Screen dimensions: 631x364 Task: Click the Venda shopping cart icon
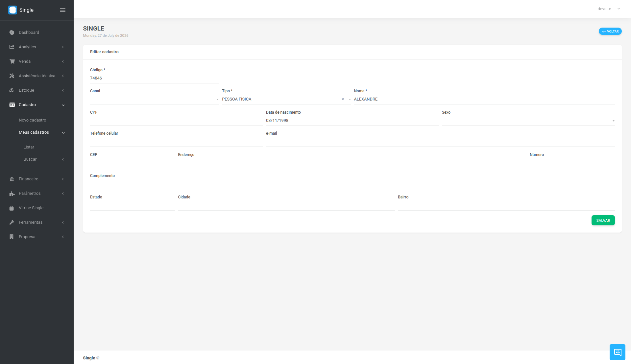[12, 61]
